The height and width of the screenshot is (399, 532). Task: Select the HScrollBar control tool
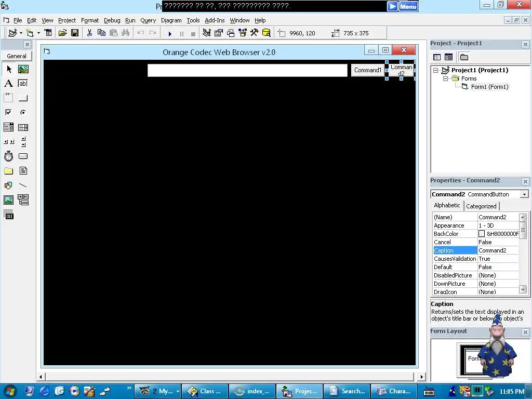click(9, 142)
